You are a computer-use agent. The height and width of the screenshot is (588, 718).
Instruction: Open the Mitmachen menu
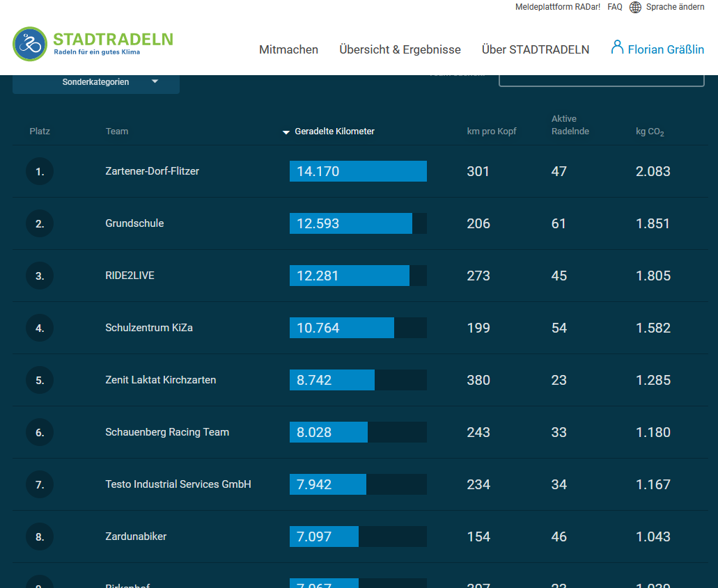coord(288,49)
